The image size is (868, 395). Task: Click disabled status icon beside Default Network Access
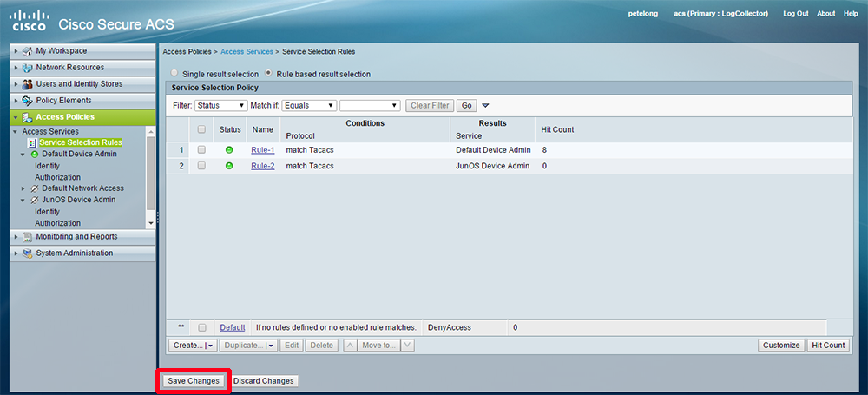(x=35, y=188)
